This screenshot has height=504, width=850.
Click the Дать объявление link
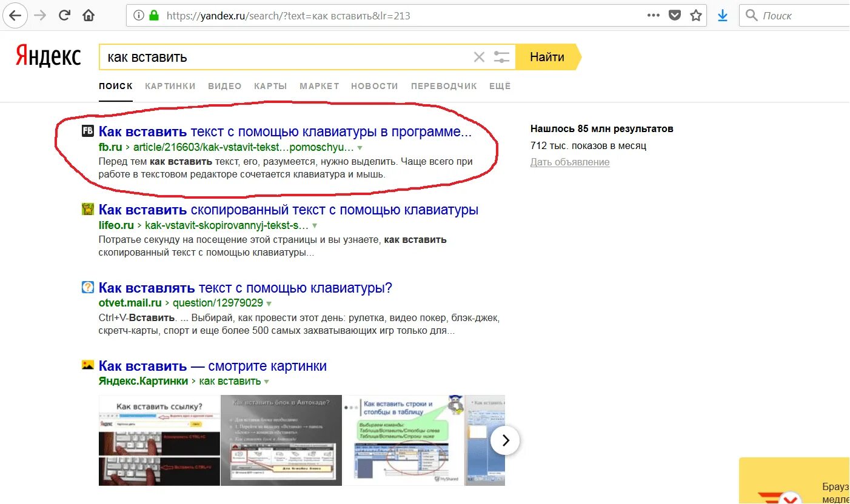570,162
